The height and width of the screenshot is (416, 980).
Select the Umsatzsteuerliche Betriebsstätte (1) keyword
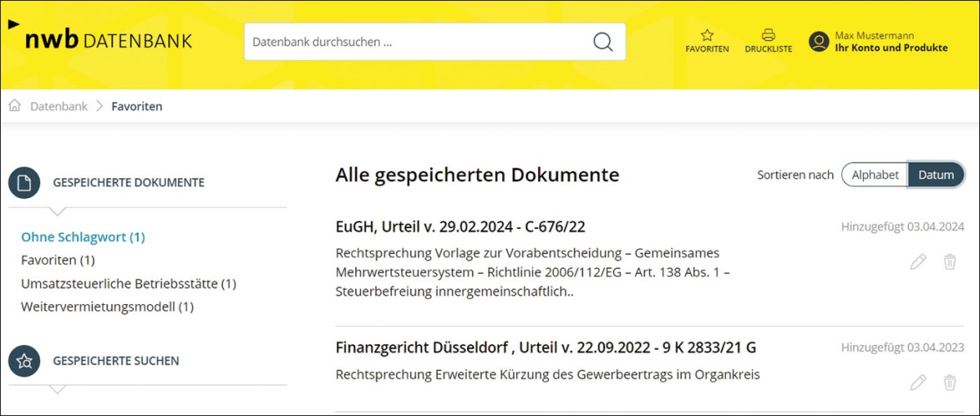pyautogui.click(x=128, y=284)
